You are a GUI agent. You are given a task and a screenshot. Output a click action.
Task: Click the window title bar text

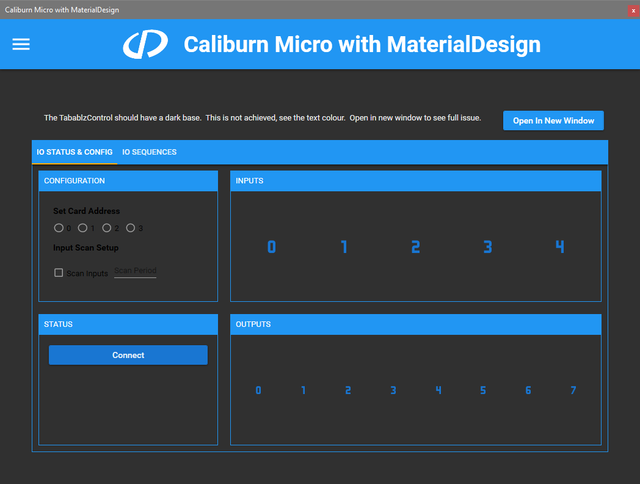62,10
